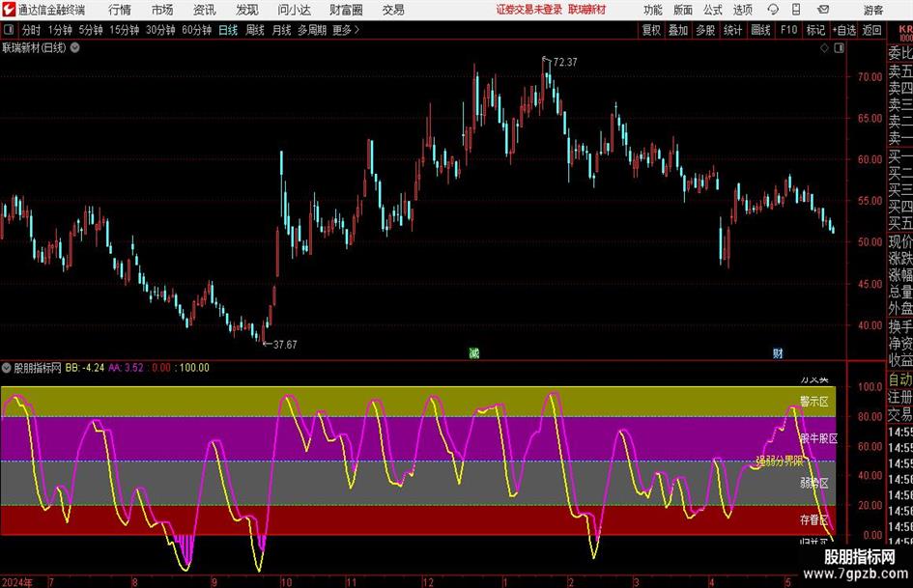913x588 pixels.
Task: Open the 公式 menu
Action: click(712, 10)
